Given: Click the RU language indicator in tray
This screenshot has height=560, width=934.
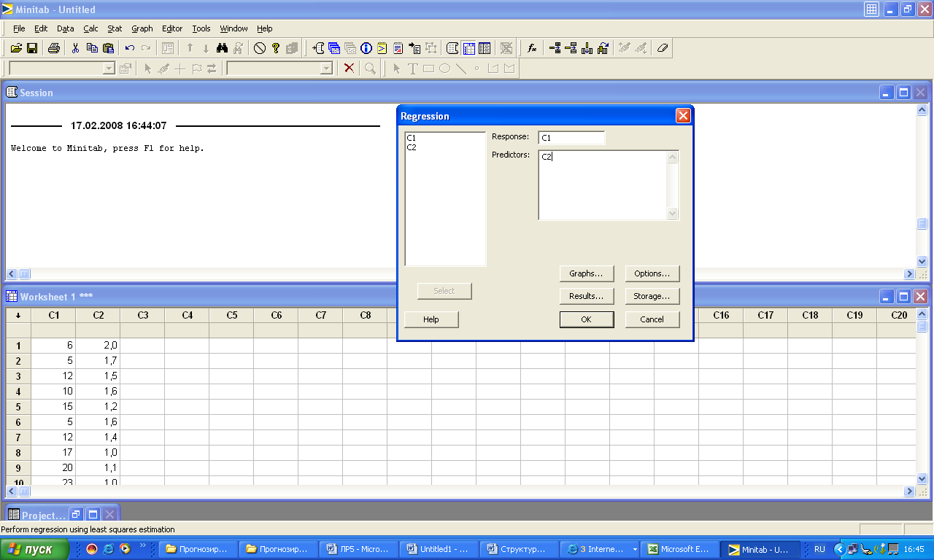Looking at the screenshot, I should 819,549.
